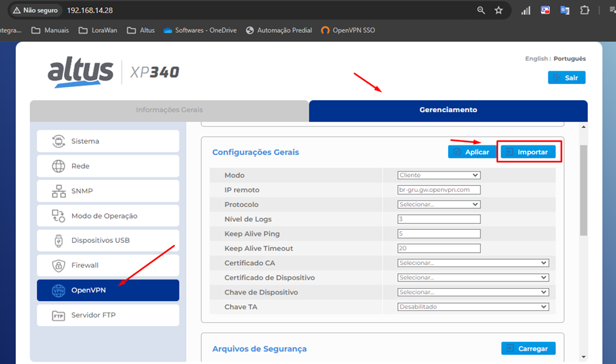The height and width of the screenshot is (364, 616).
Task: Click the Sistema chip icon in sidebar
Action: (58, 141)
